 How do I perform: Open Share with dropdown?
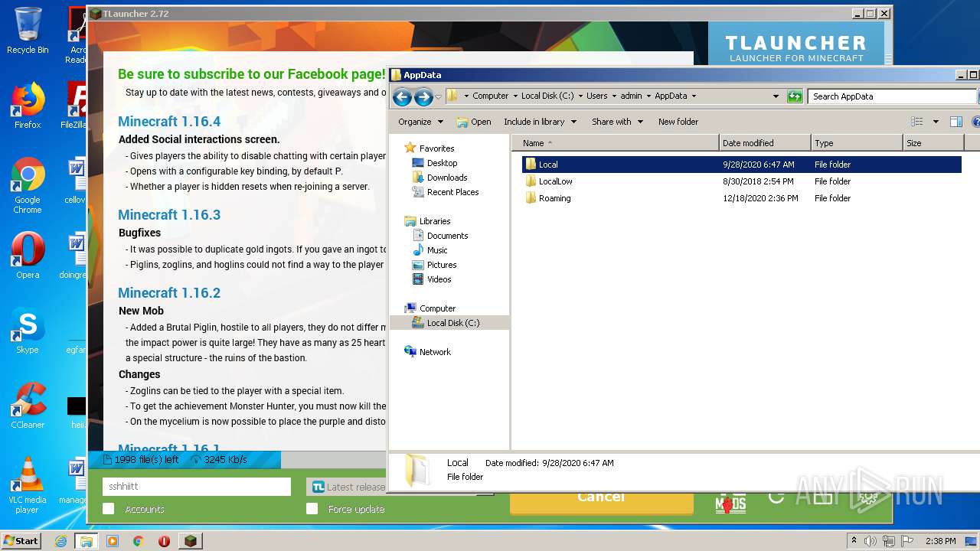tap(617, 122)
